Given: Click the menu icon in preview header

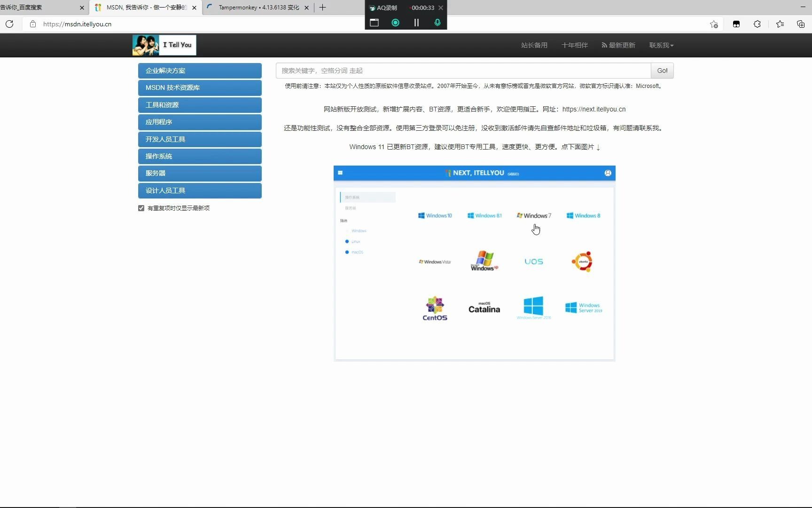Looking at the screenshot, I should point(340,173).
